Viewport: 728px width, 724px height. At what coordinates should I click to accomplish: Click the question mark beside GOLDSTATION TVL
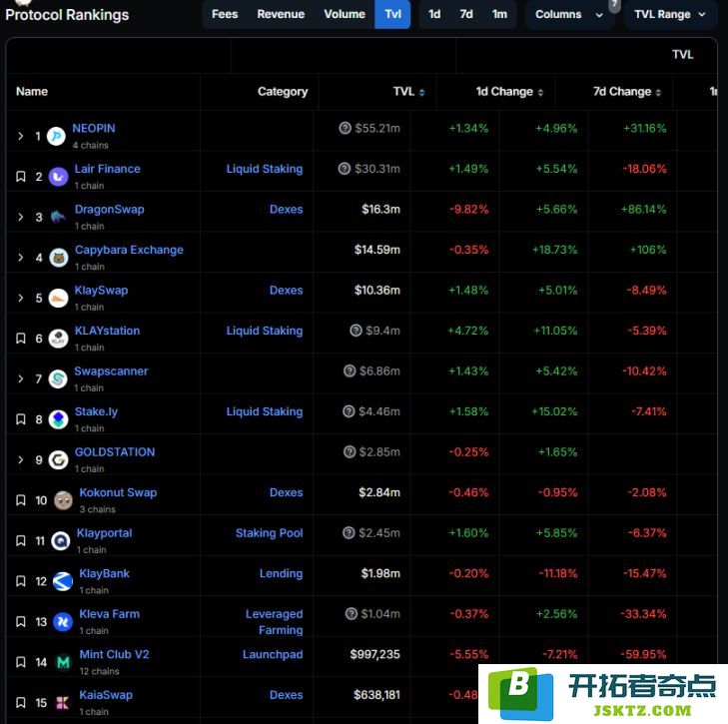click(350, 451)
